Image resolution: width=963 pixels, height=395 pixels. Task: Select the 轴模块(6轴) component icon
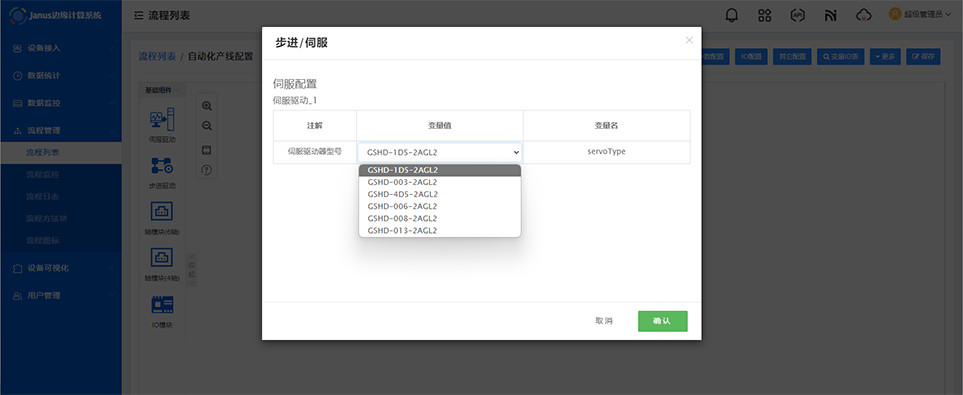point(162,211)
